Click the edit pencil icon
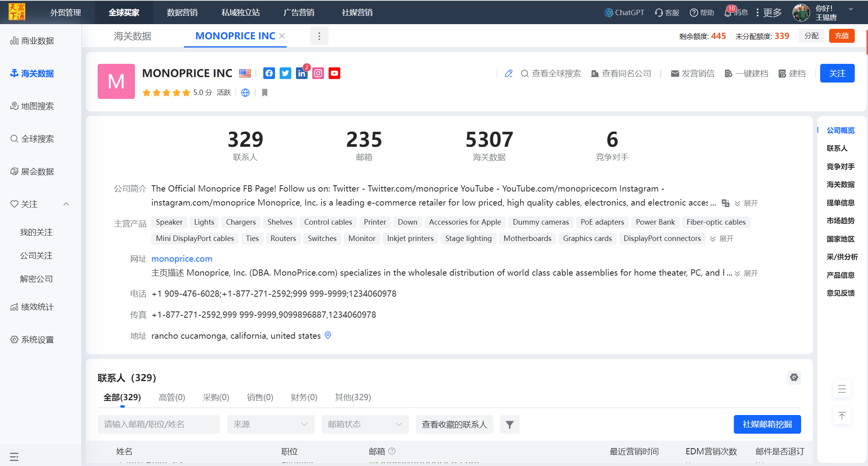868x466 pixels. (x=509, y=74)
